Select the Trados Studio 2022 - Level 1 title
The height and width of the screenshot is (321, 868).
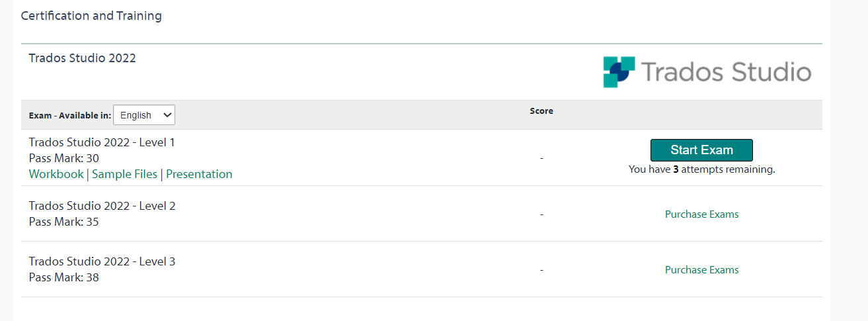[x=102, y=142]
